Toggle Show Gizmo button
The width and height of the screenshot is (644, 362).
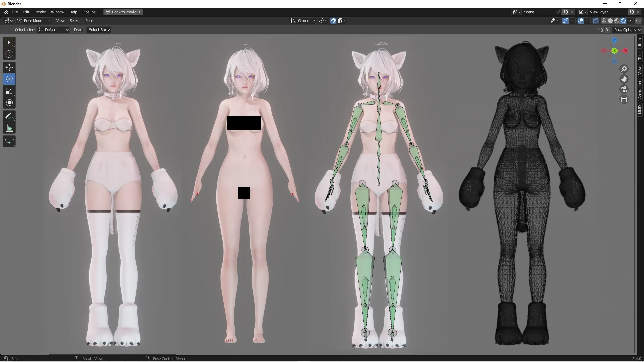point(566,21)
